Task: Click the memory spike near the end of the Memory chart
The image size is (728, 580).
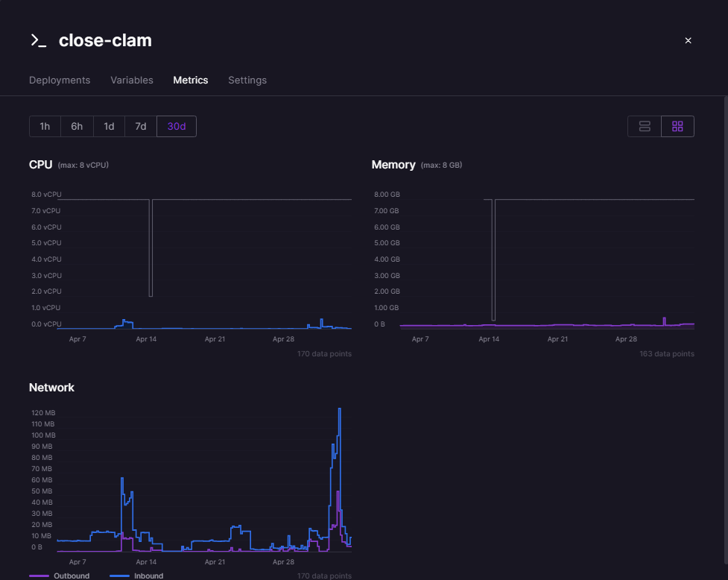Action: (x=665, y=321)
